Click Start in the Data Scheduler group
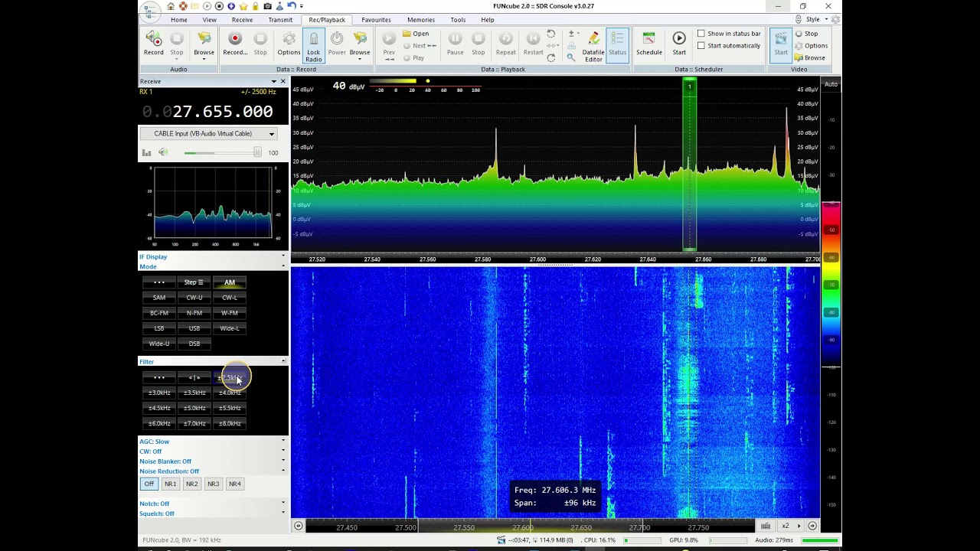 click(679, 44)
